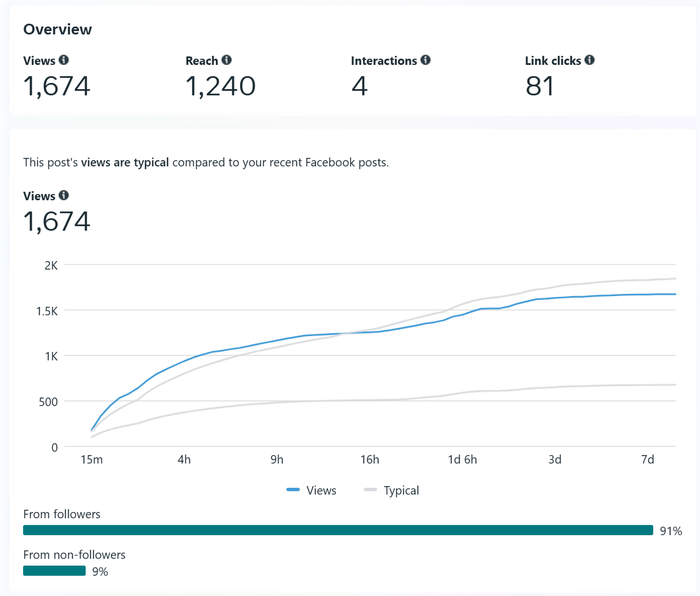
Task: Click the gray Typical legend swatch
Action: pyautogui.click(x=370, y=490)
